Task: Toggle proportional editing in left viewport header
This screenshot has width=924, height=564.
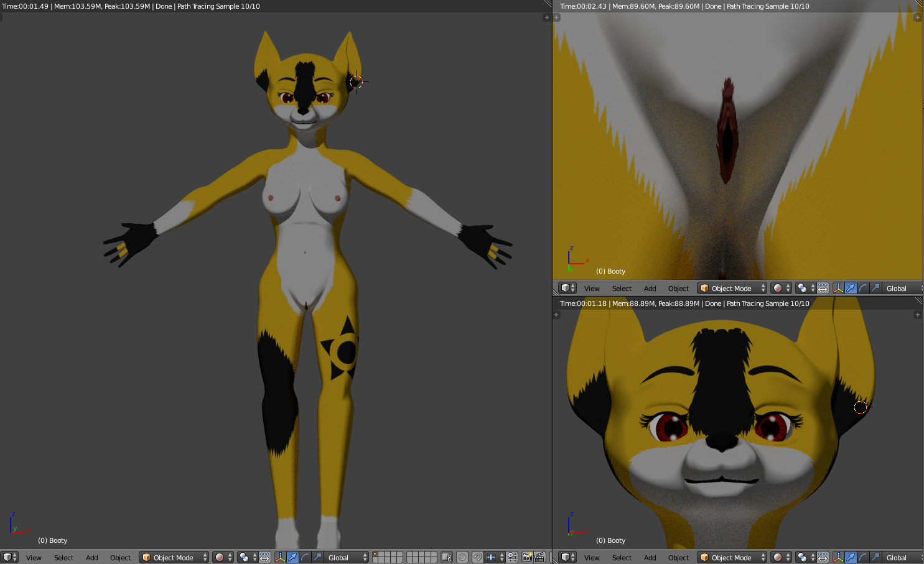Action: tap(462, 557)
